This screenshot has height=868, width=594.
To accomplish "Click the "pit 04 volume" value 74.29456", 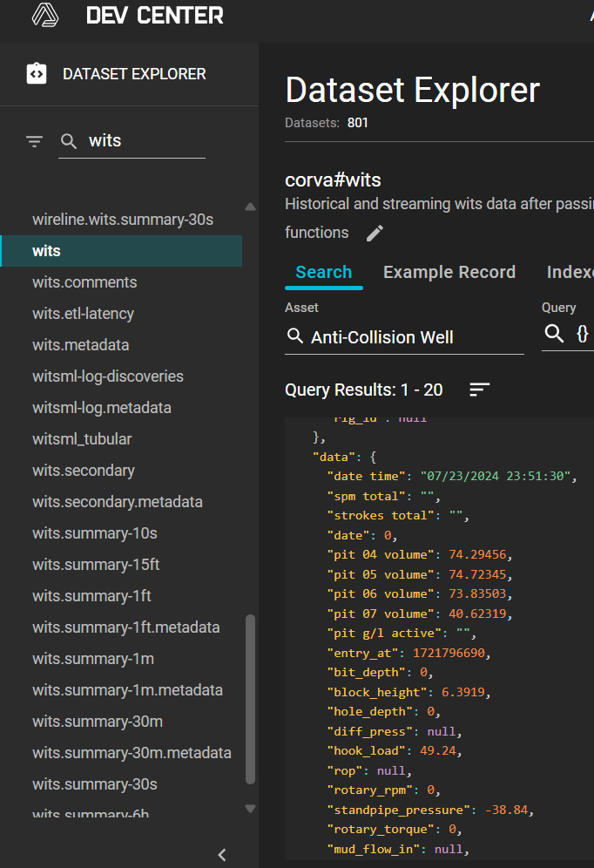I will [478, 554].
